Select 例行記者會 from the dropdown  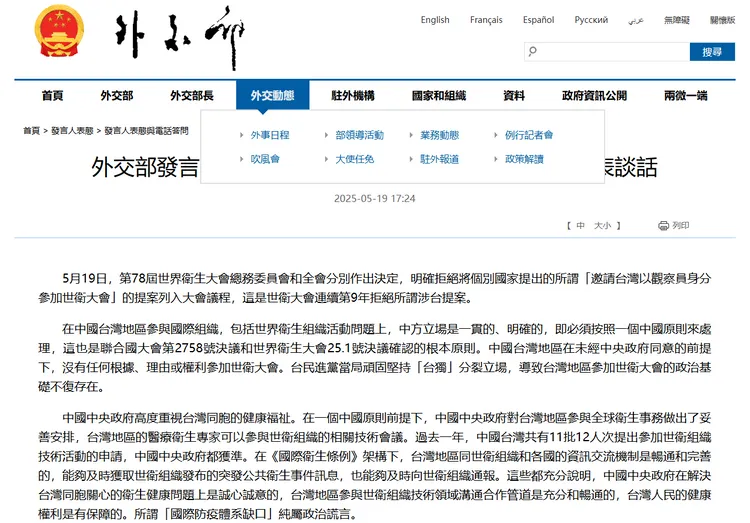[529, 135]
